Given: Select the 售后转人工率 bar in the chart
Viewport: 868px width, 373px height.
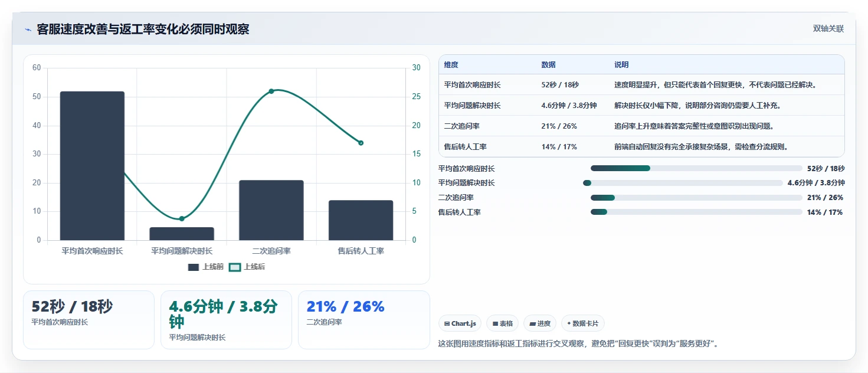Looking at the screenshot, I should [x=361, y=220].
